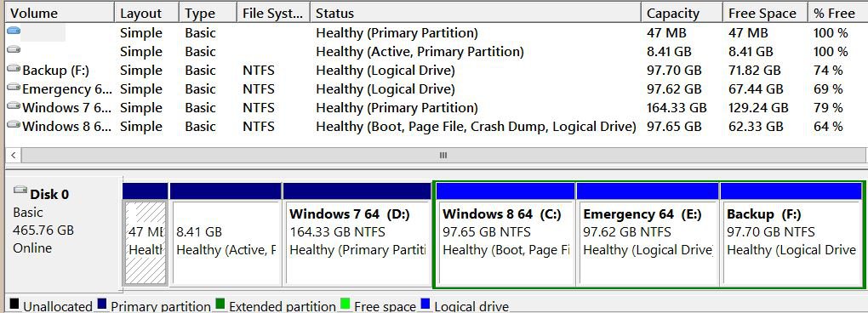
Task: Select the Windows 8 64 (C:) partition block
Action: click(505, 235)
